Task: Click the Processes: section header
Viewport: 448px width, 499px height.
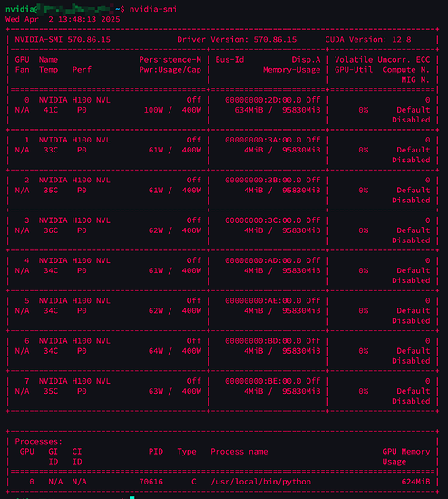Action: pyautogui.click(x=38, y=442)
